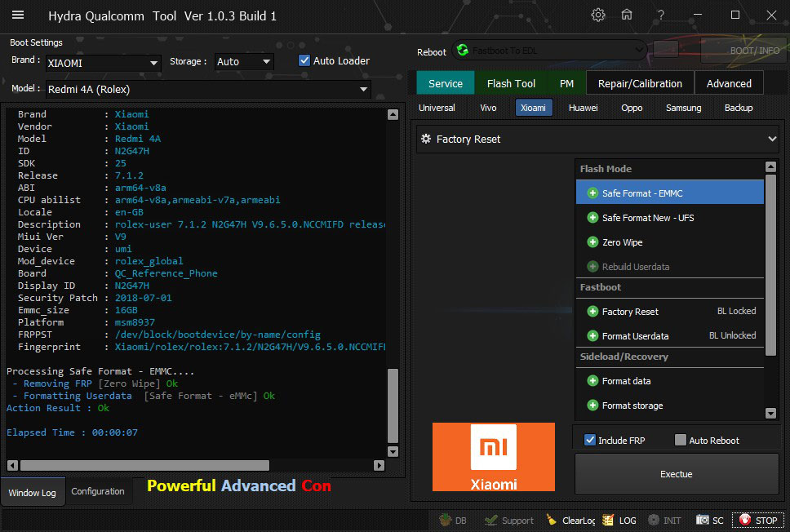Open the hamburger menu
The height and width of the screenshot is (532, 790).
(x=18, y=16)
